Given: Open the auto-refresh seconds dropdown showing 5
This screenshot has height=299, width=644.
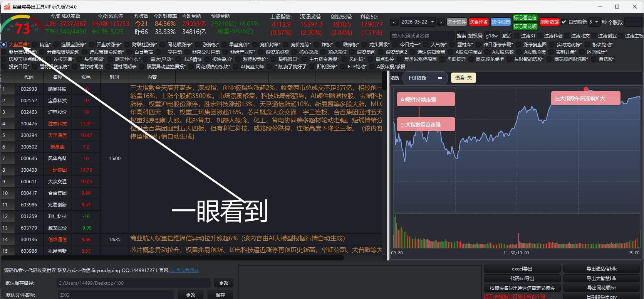Looking at the screenshot, I should (594, 22).
